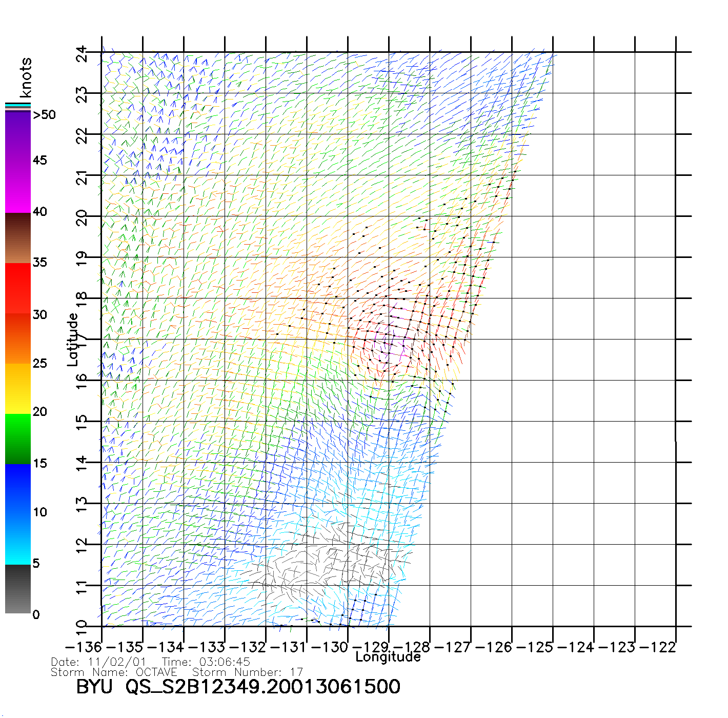
Task: Click the brown 35-40 knots legend band
Action: click(x=17, y=238)
